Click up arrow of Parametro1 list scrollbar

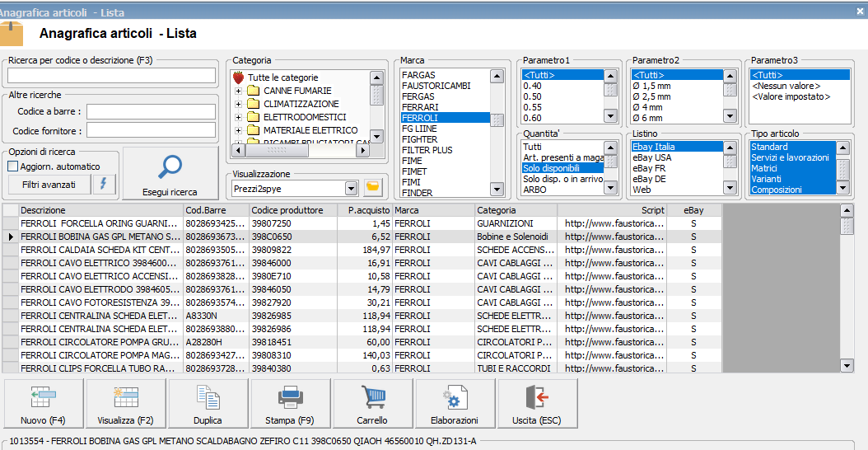point(610,76)
